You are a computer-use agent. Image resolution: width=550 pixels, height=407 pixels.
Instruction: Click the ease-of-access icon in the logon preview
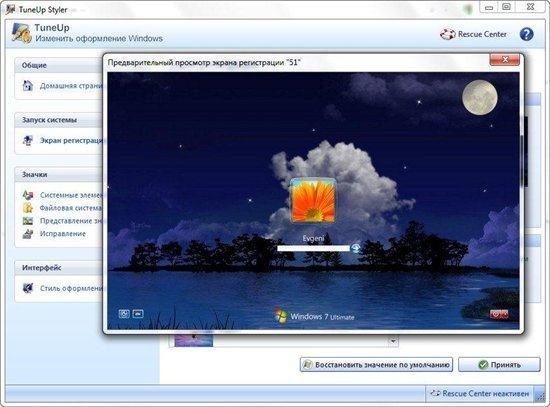(x=124, y=314)
